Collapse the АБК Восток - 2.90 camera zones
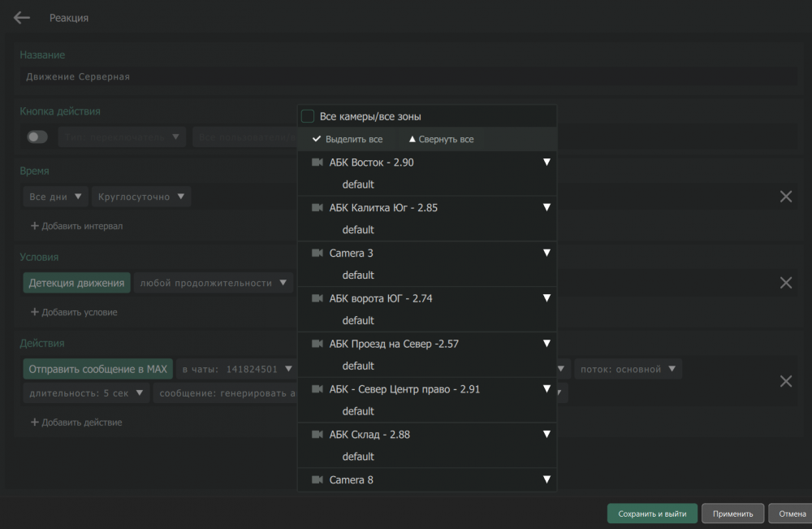The width and height of the screenshot is (812, 529). coord(546,163)
